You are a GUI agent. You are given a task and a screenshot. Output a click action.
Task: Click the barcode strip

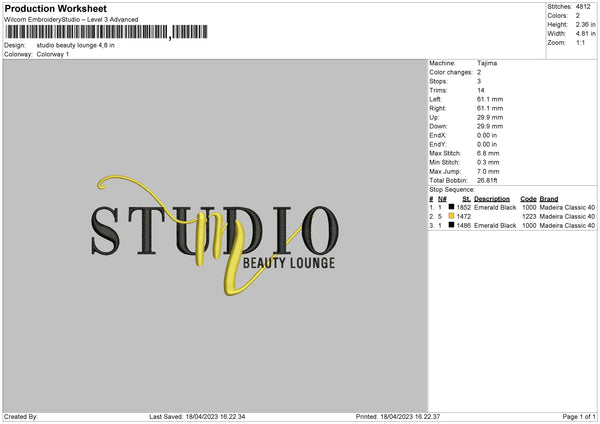click(x=107, y=32)
